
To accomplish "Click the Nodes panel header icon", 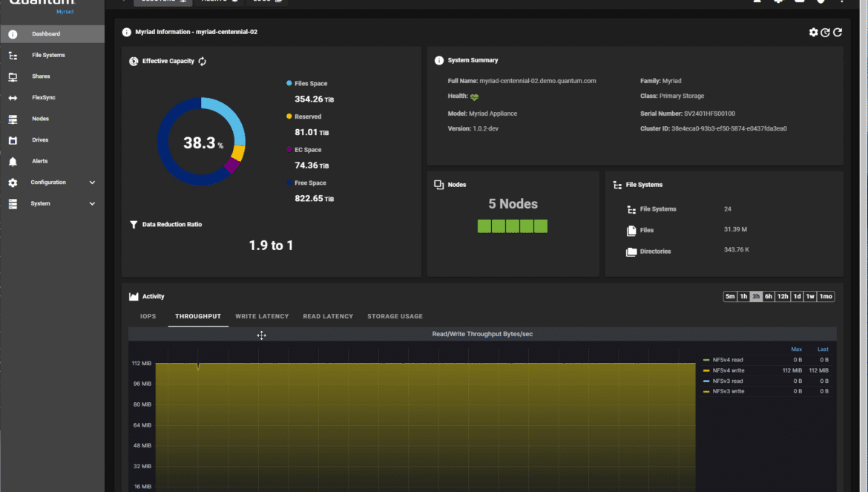I will [x=439, y=185].
